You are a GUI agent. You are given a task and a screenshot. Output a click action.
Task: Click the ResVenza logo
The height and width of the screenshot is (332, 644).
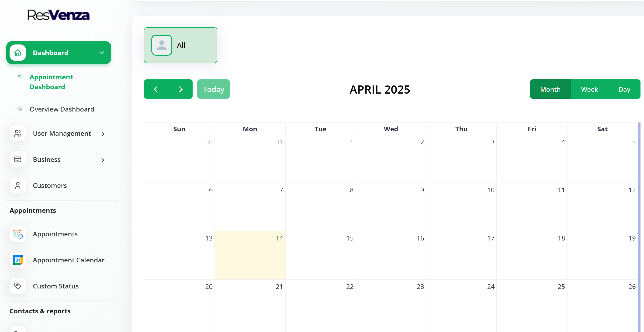[x=58, y=15]
